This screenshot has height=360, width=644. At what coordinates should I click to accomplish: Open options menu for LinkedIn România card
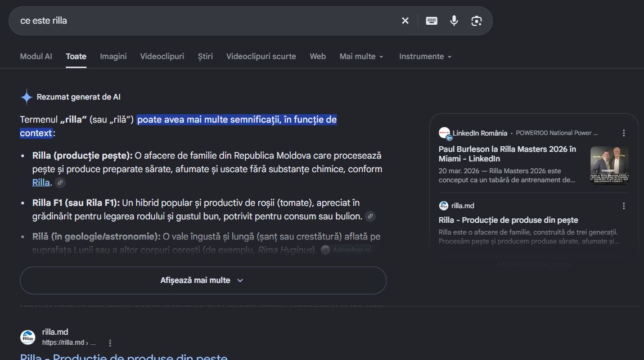tap(623, 133)
